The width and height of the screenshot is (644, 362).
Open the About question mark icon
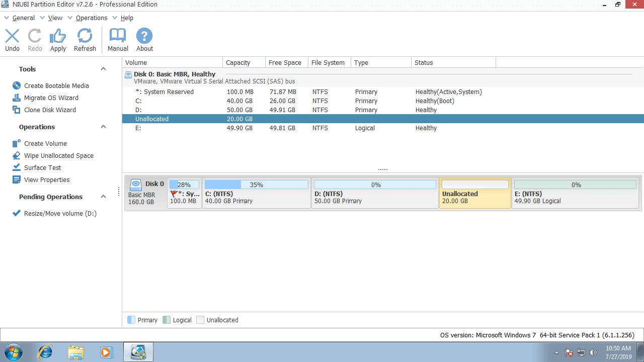tap(144, 37)
